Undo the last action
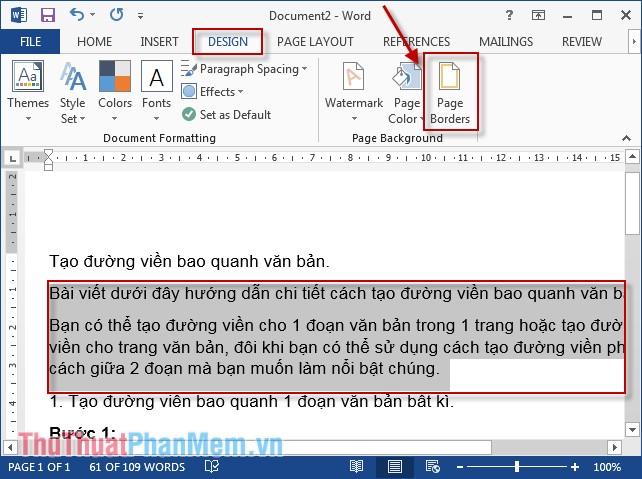The height and width of the screenshot is (479, 642). tap(77, 16)
